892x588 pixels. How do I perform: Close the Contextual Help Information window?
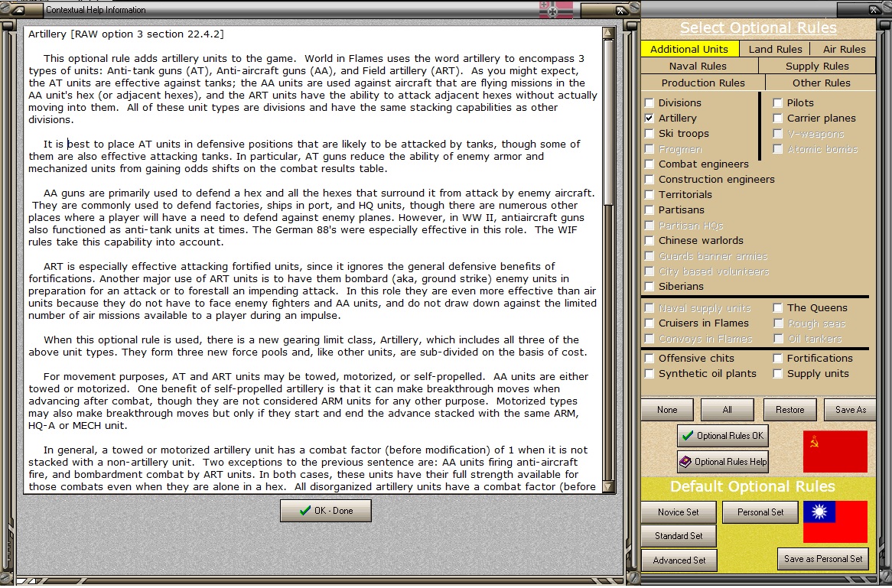[620, 10]
